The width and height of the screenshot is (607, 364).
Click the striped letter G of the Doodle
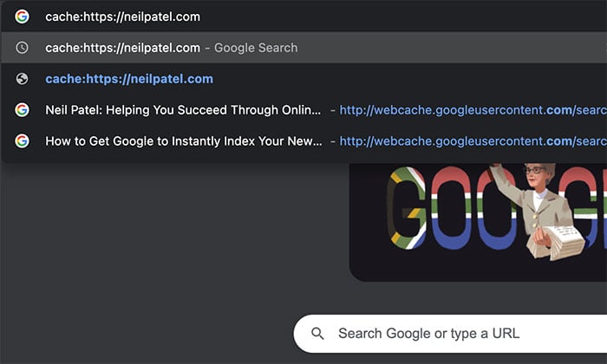(x=407, y=208)
